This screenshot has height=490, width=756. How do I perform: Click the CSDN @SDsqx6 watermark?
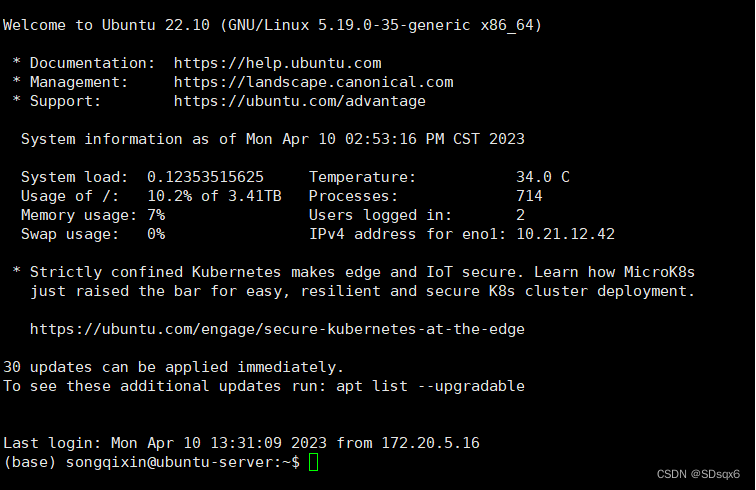(x=698, y=472)
